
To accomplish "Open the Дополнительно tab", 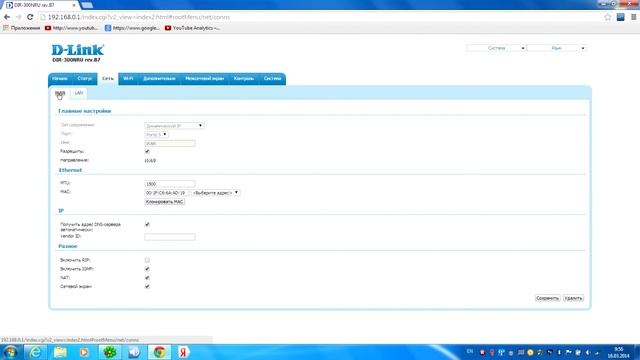I will tap(159, 78).
